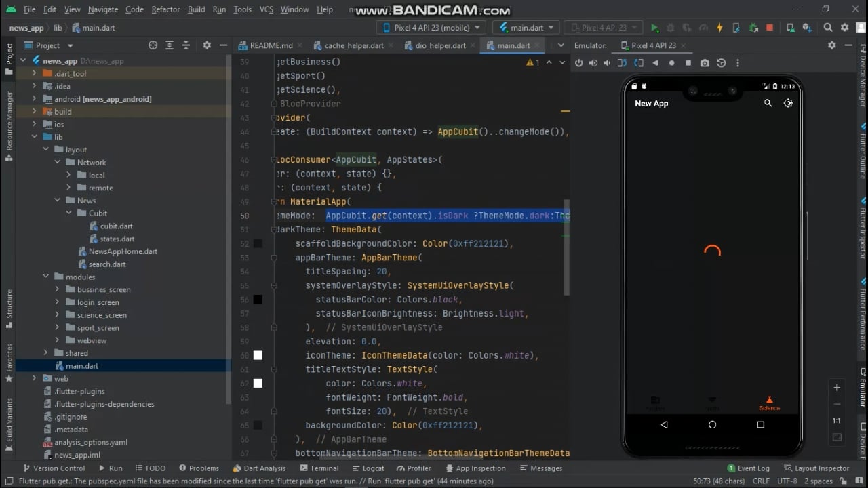Take an emulator screenshot with camera icon
Image resolution: width=868 pixels, height=488 pixels.
coord(705,63)
